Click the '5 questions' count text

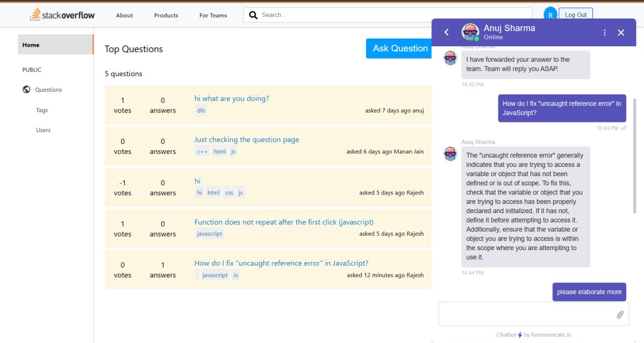pyautogui.click(x=123, y=74)
